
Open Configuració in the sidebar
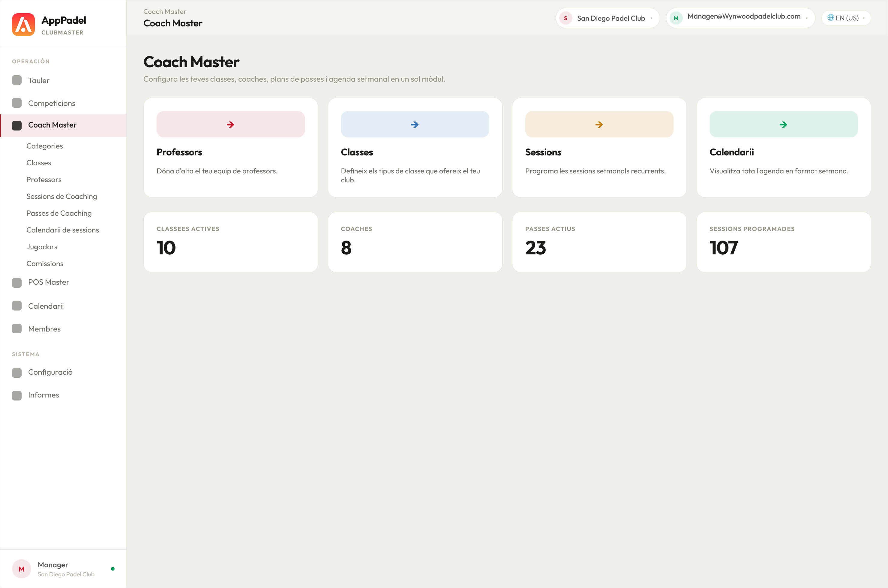[x=63, y=372]
